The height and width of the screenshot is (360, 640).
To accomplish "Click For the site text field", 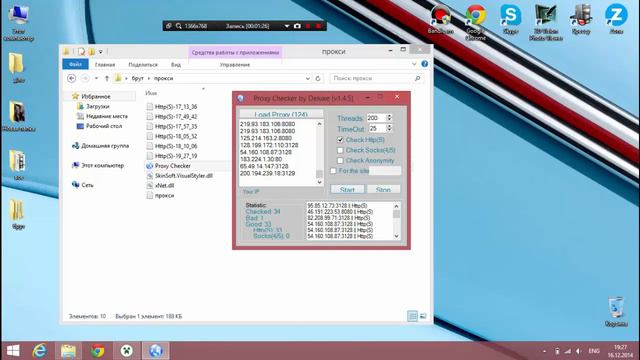I will point(384,171).
